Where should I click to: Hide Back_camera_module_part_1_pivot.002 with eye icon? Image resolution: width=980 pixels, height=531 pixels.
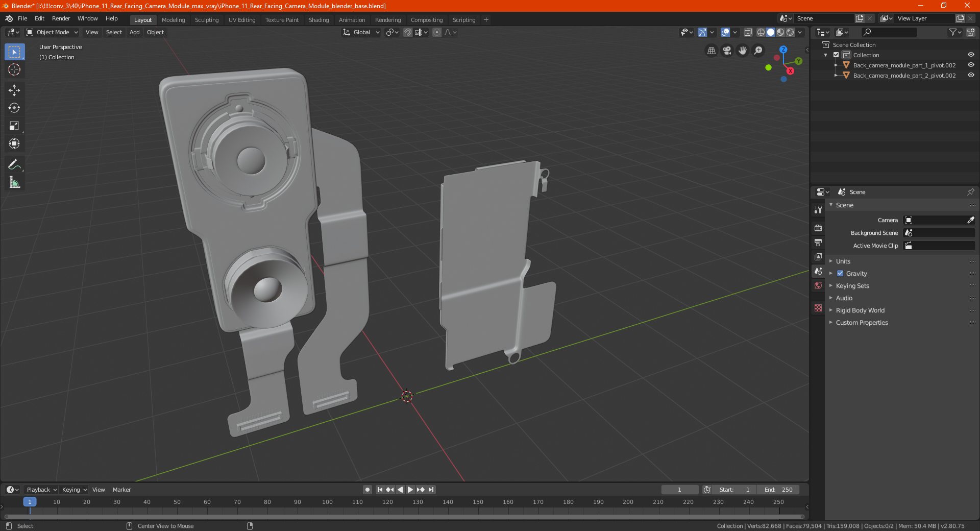point(971,65)
